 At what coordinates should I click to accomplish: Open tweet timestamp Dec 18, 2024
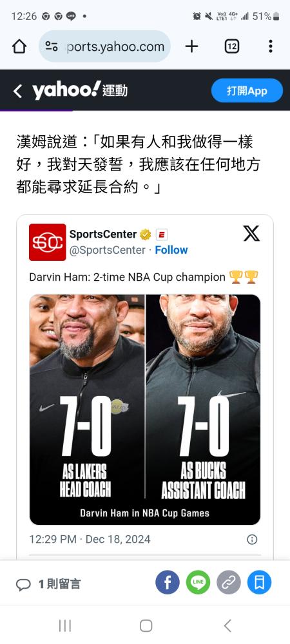point(90,539)
